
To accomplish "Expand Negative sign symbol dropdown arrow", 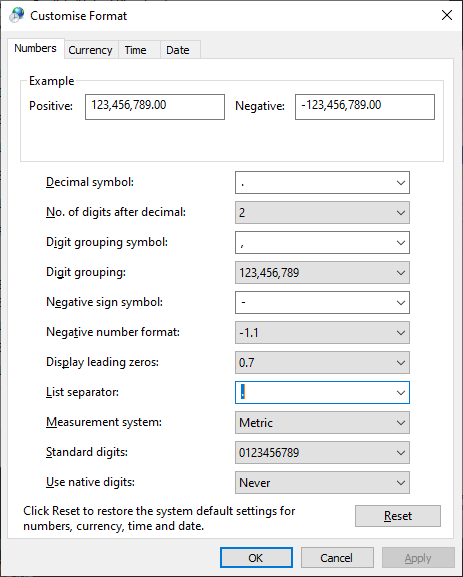I will click(x=401, y=303).
